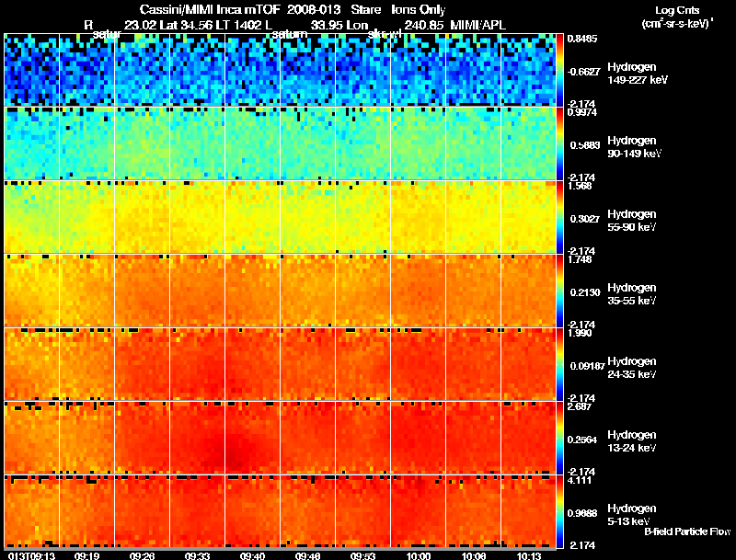The image size is (736, 560).
Task: Click the '2008-013' date in title
Action: (314, 10)
